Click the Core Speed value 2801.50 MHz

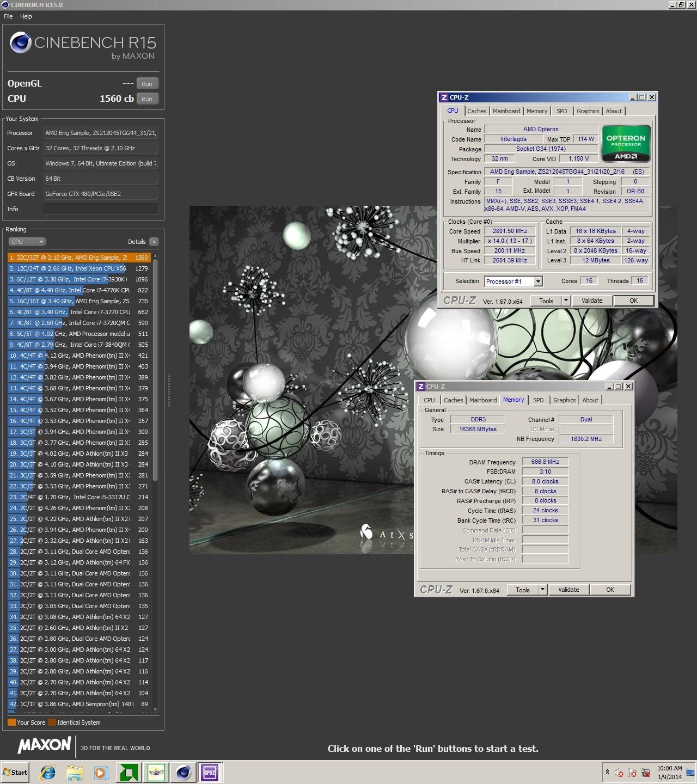[510, 231]
